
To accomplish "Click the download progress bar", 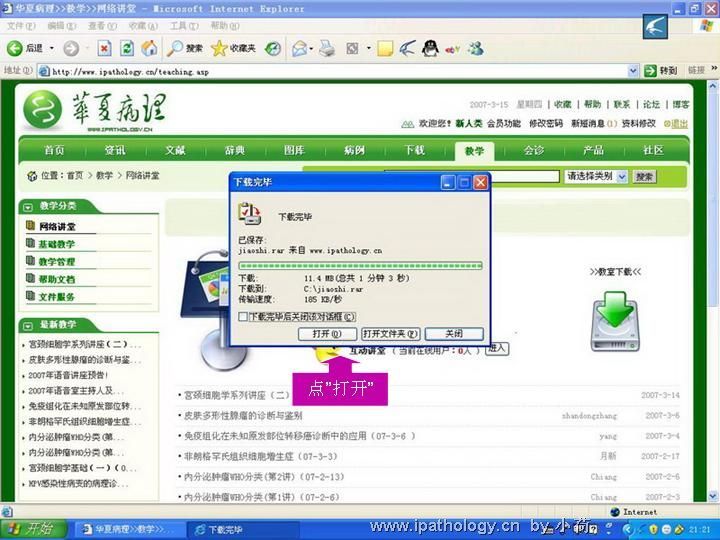I will (360, 265).
